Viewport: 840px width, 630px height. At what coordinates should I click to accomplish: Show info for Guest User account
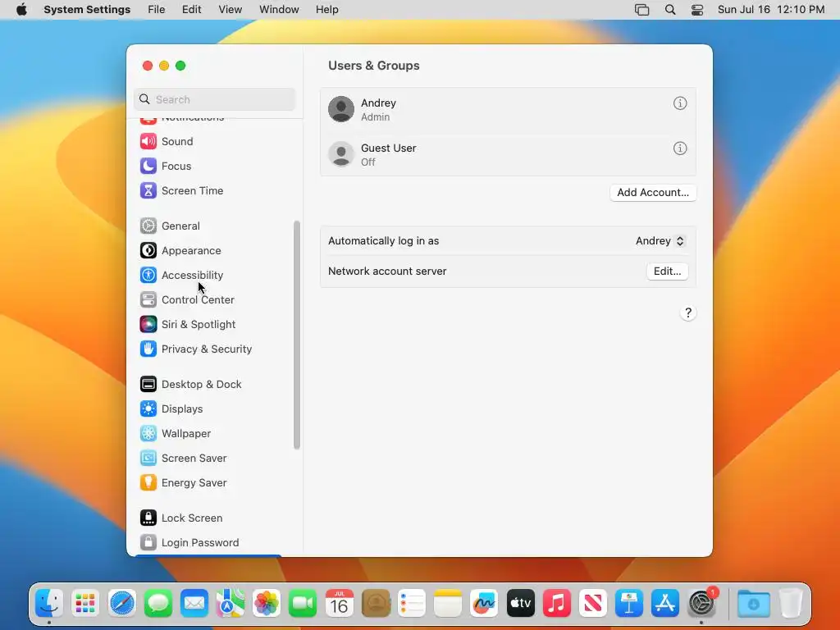(680, 148)
